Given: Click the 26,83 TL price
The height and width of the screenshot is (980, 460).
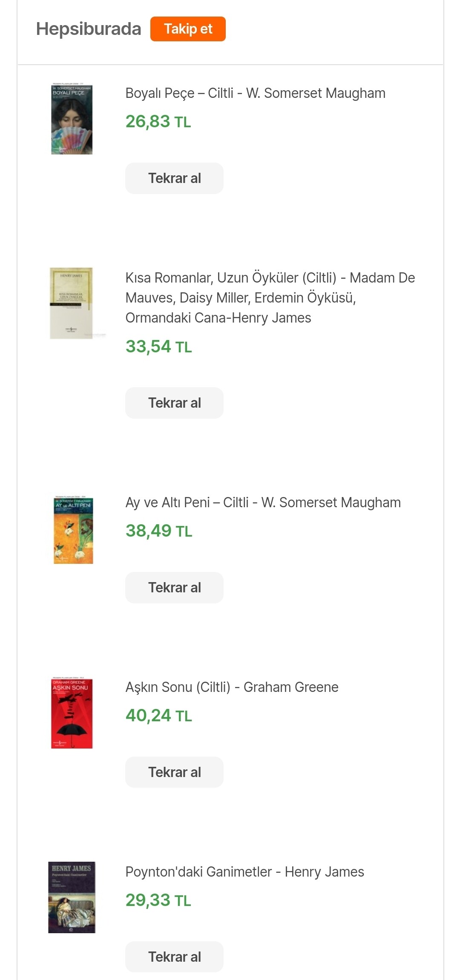Looking at the screenshot, I should point(158,122).
